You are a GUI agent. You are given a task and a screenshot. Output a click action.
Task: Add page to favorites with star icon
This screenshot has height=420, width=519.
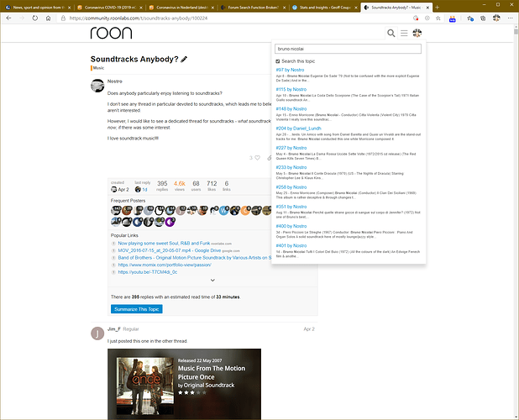pos(438,18)
